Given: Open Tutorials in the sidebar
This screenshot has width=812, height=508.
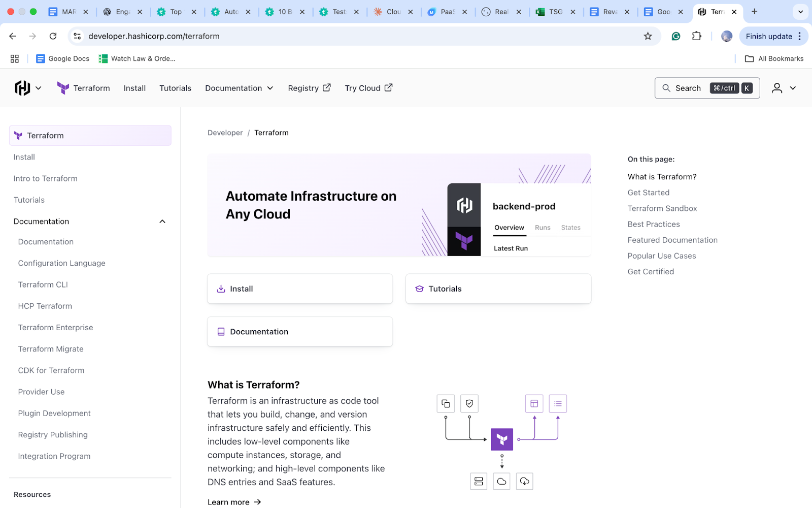Looking at the screenshot, I should (x=29, y=200).
